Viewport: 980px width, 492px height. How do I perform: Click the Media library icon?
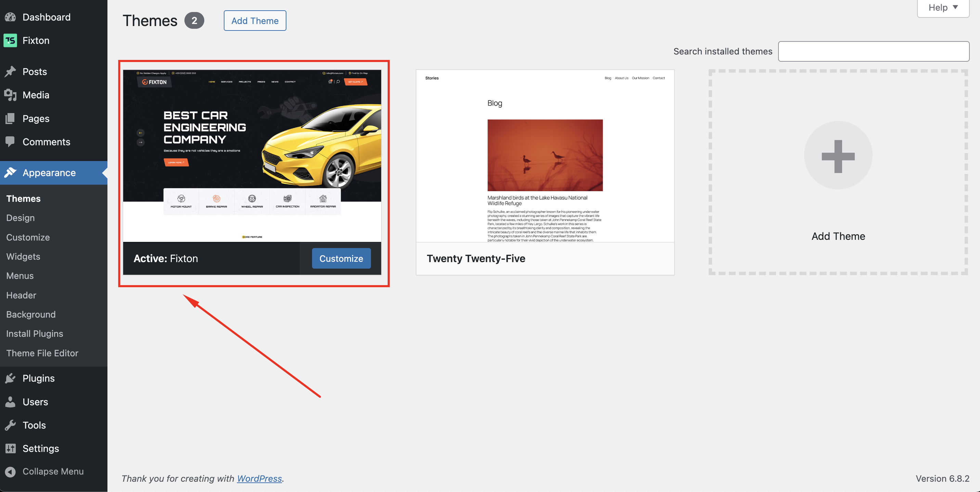[x=10, y=95]
